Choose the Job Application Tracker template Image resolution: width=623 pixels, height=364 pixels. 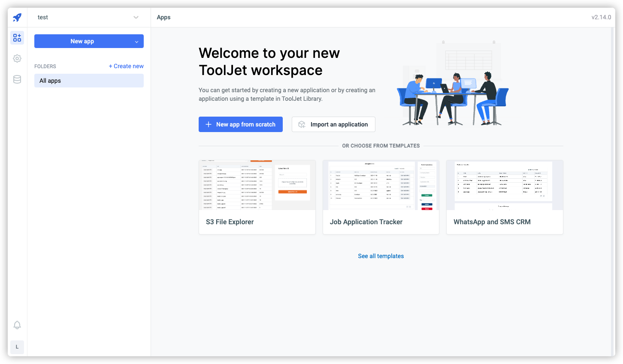(381, 197)
